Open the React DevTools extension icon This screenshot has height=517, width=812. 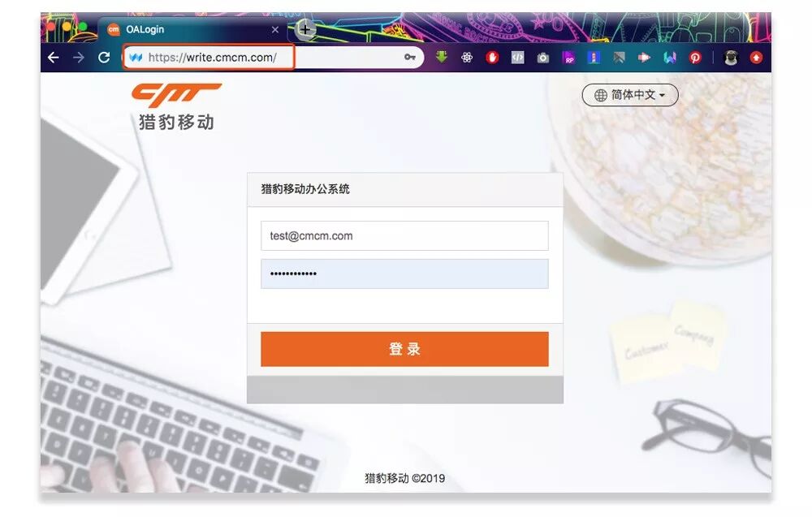[467, 58]
